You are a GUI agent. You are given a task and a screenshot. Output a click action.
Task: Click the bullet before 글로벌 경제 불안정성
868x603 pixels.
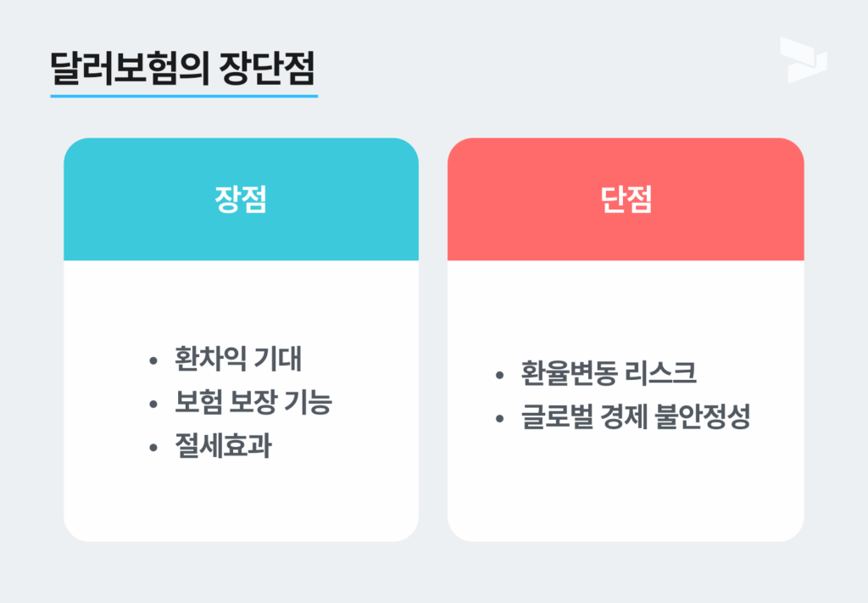pyautogui.click(x=500, y=419)
